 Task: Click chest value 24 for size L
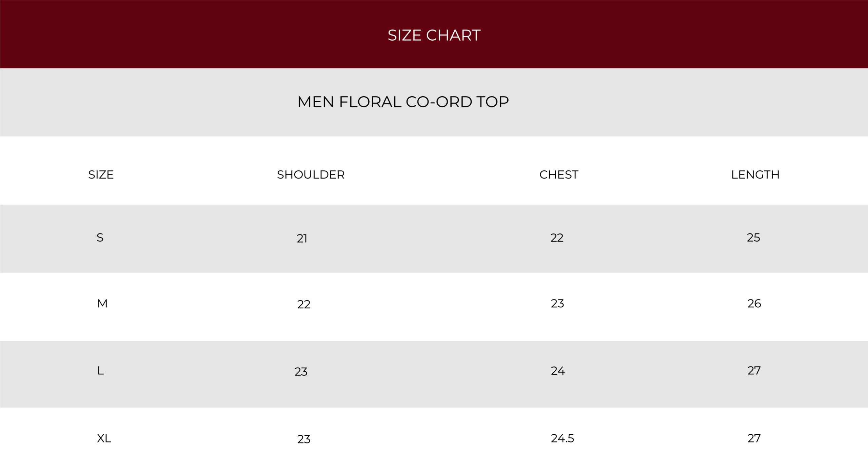click(558, 371)
